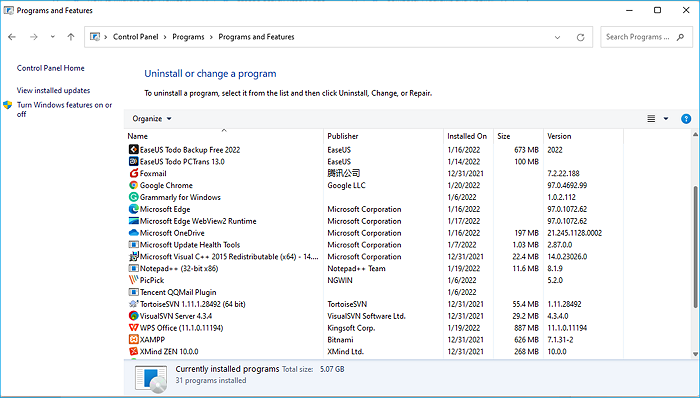Screen dimensions: 700x398
Task: Click the Microsoft Edge WebView2 Runtime icon
Action: pos(133,221)
